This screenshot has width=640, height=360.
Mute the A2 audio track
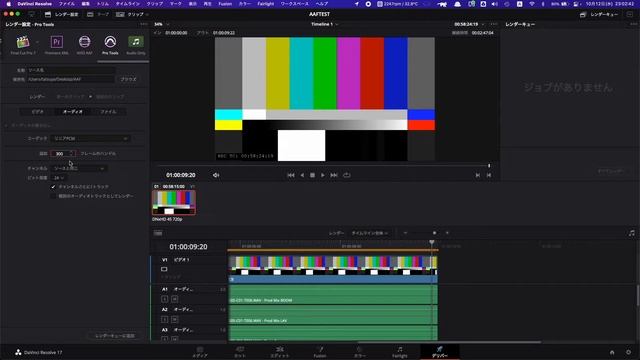175,320
